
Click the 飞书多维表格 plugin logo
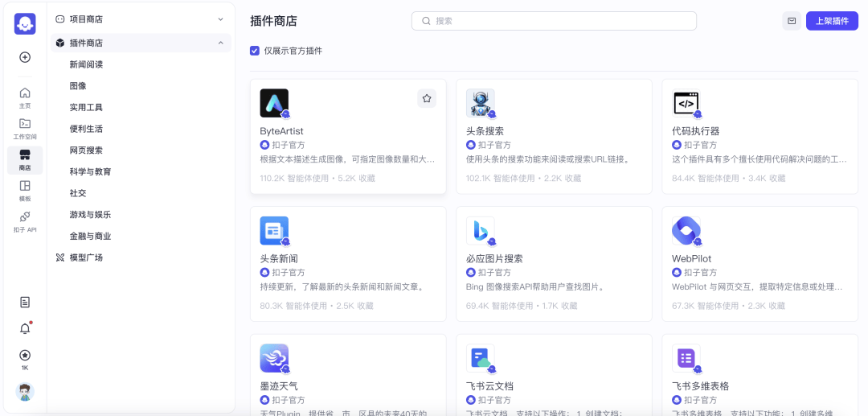(x=686, y=358)
